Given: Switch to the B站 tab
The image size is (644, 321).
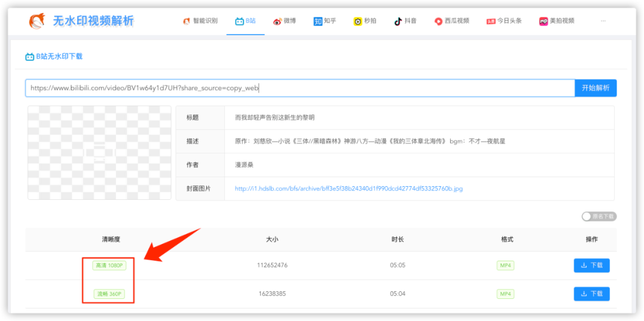Looking at the screenshot, I should tap(245, 21).
